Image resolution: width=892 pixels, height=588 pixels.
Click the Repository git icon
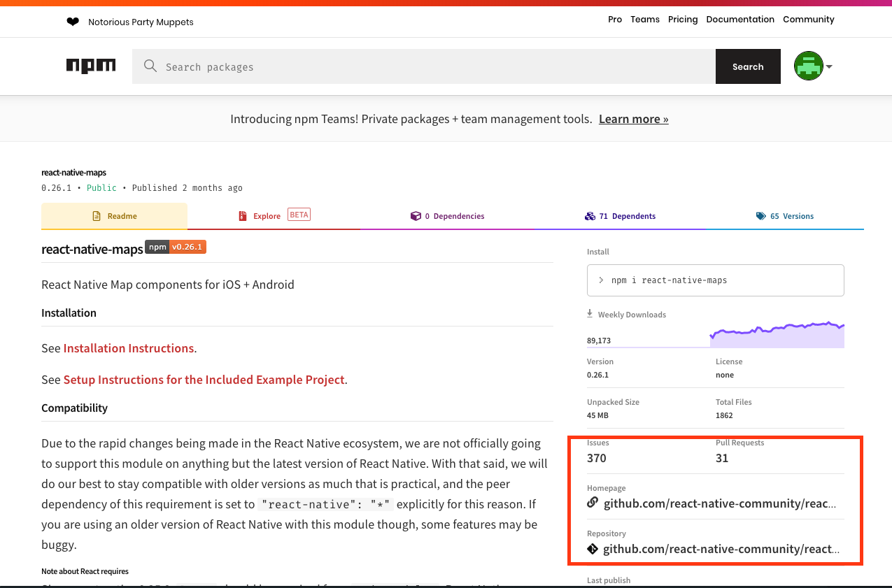pyautogui.click(x=593, y=549)
